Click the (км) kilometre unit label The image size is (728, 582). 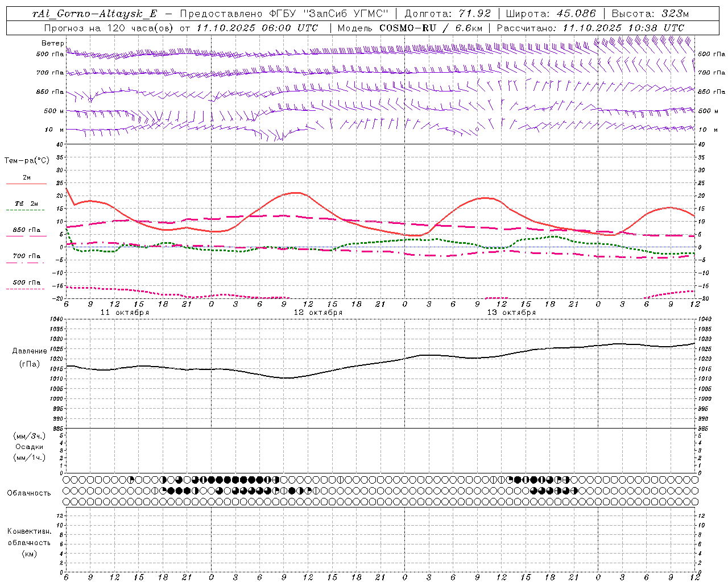(x=29, y=554)
